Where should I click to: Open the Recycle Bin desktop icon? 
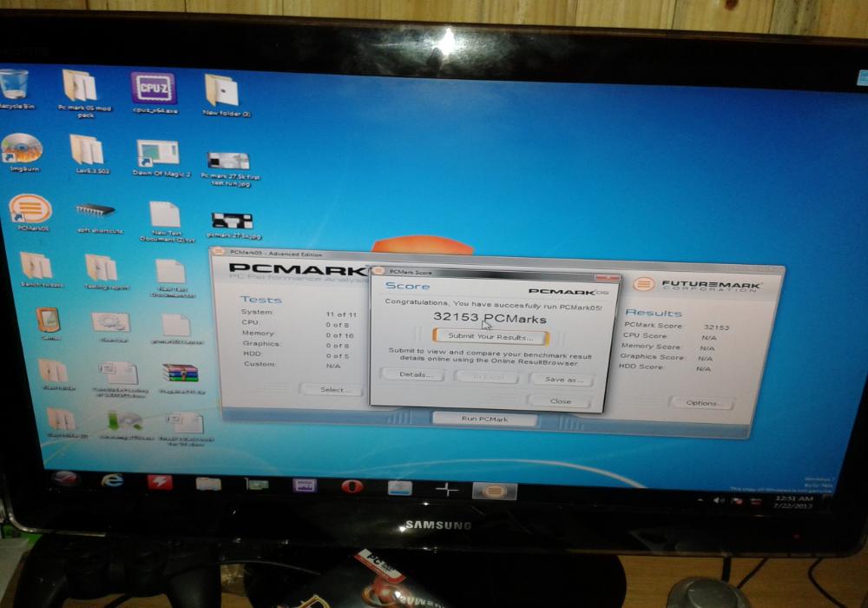tap(14, 89)
